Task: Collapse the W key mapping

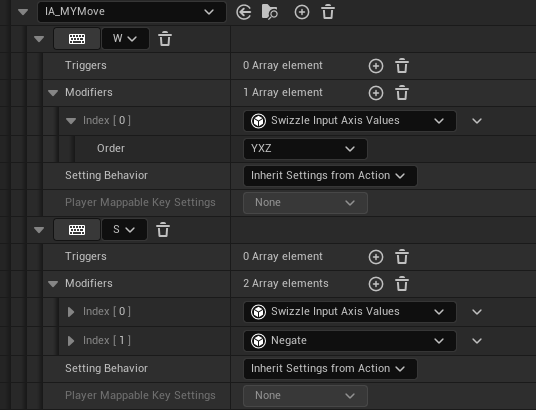Action: tap(39, 39)
